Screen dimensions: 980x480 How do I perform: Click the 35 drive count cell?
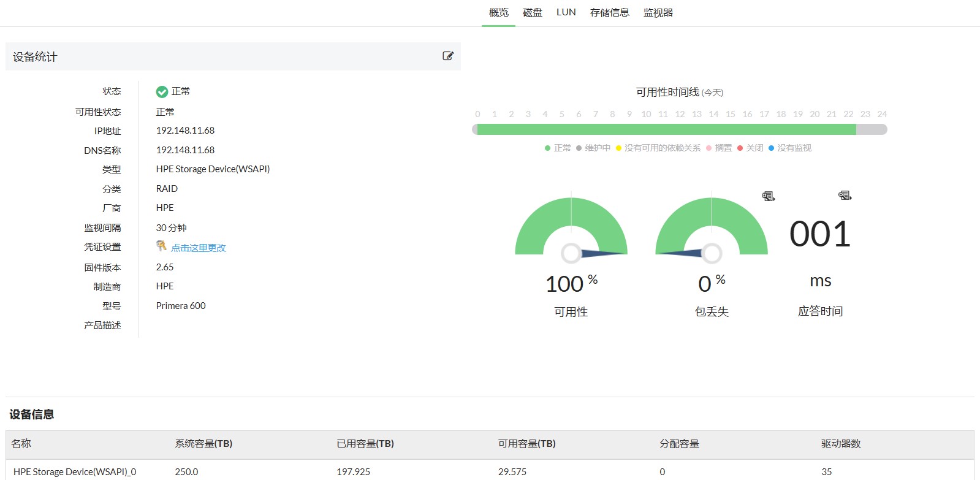[x=827, y=472]
